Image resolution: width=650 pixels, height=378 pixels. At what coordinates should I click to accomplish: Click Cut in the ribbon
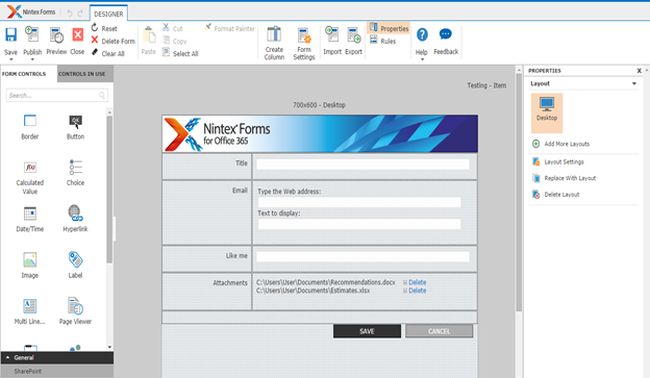point(172,28)
